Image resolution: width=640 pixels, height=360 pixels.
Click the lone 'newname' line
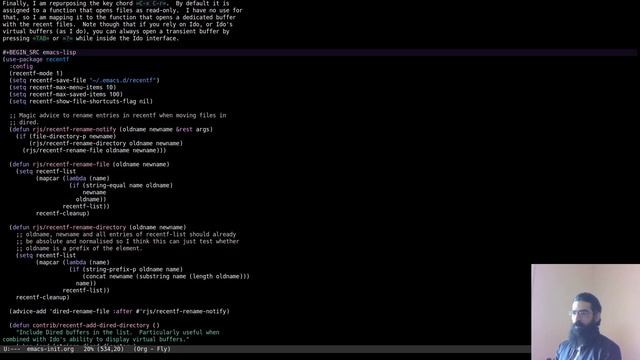coord(94,192)
